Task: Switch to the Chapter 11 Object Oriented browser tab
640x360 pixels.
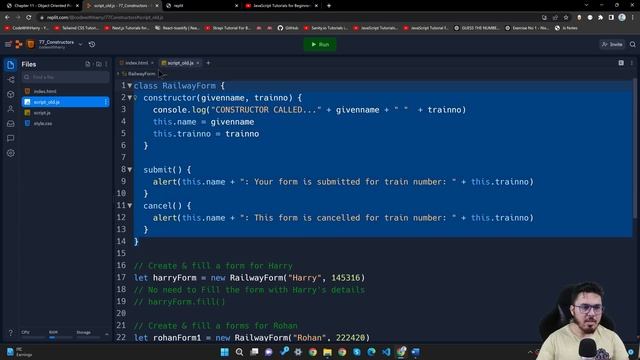Action: click(x=43, y=6)
